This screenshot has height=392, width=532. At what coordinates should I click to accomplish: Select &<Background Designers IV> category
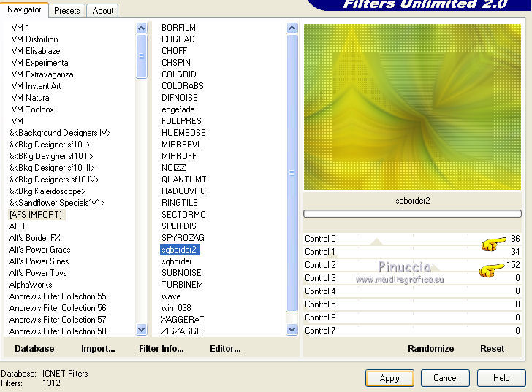[x=60, y=133]
